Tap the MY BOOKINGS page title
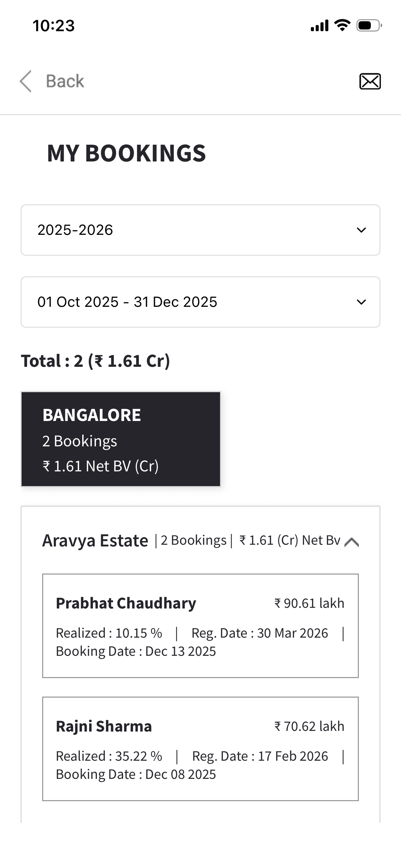Viewport: 401px width, 868px height. 126,153
